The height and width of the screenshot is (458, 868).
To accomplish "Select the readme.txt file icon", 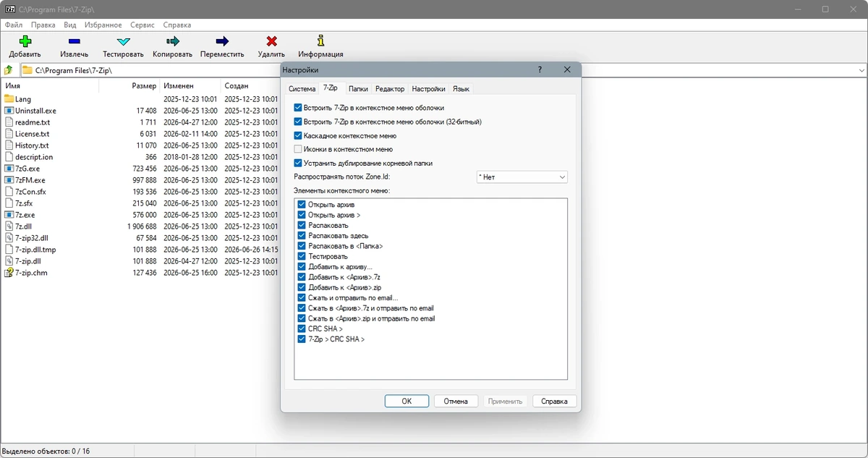I will (9, 122).
